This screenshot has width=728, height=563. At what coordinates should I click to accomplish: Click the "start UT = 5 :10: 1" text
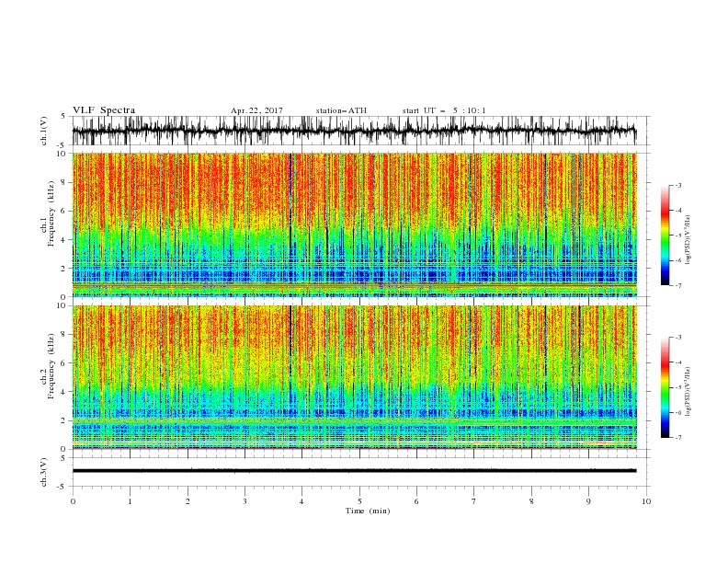pyautogui.click(x=444, y=110)
